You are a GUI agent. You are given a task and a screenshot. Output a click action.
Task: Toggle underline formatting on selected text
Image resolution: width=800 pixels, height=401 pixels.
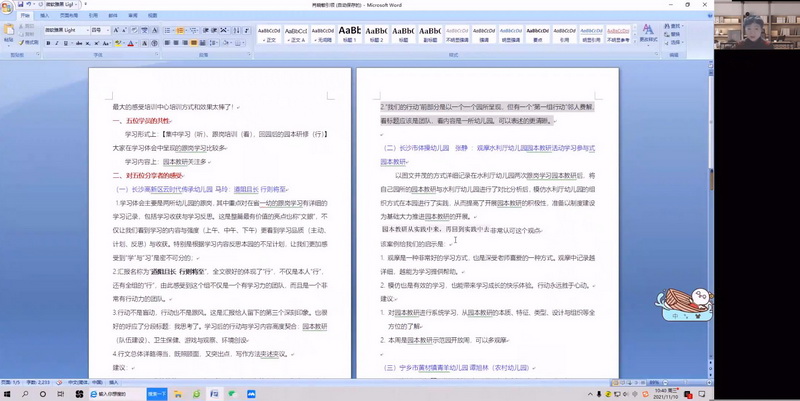(66, 43)
